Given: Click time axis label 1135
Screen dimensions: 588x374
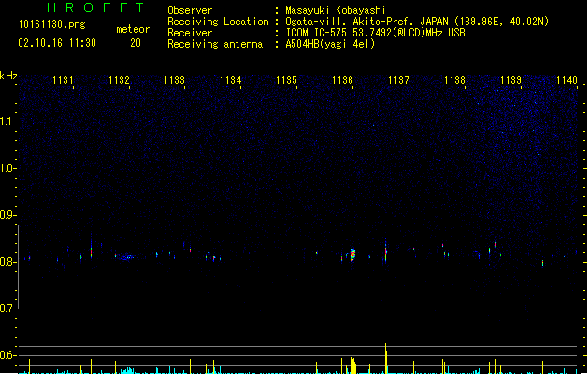Looking at the screenshot, I should [x=286, y=80].
